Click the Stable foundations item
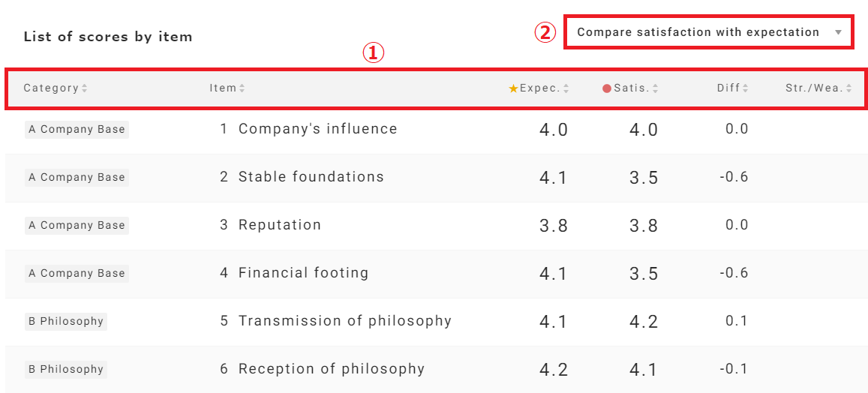Screen dimensions: 868x393 point(311,177)
